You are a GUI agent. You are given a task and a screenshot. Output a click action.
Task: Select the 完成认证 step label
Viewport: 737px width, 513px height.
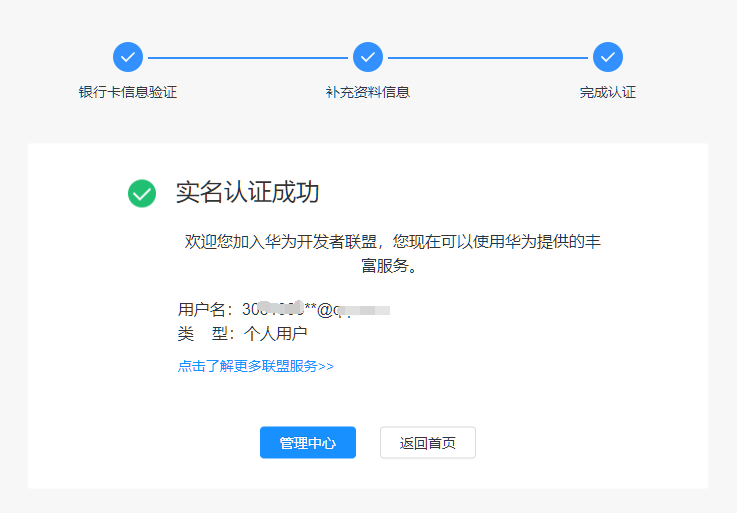click(x=608, y=92)
